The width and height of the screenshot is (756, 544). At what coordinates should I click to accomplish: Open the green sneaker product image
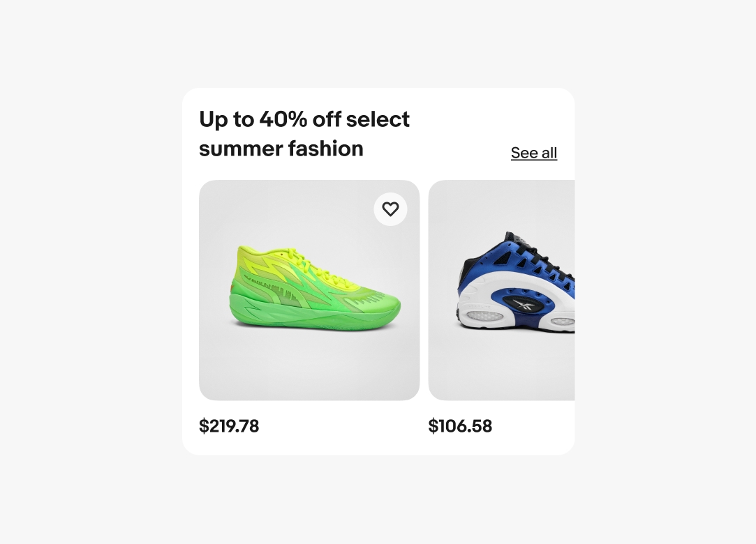tap(309, 290)
